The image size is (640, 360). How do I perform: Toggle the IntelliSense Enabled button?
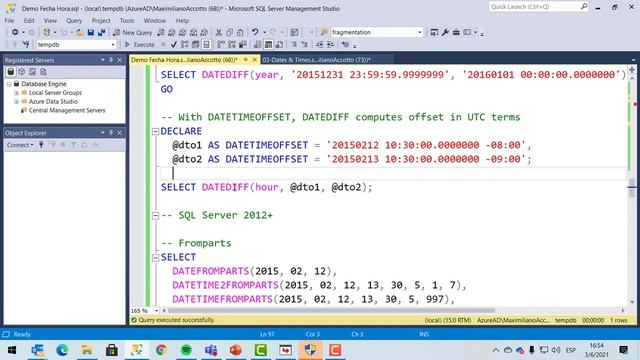[x=207, y=44]
